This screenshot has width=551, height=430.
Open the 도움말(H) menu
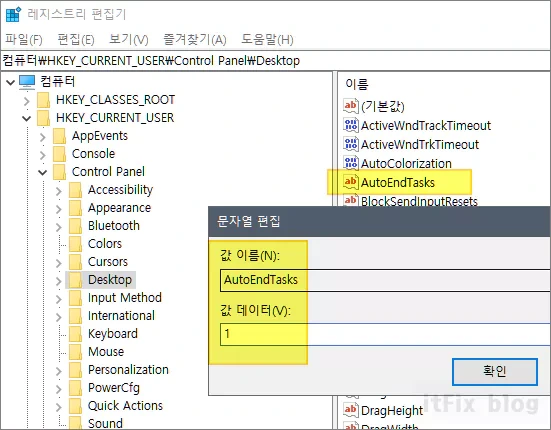[267, 39]
